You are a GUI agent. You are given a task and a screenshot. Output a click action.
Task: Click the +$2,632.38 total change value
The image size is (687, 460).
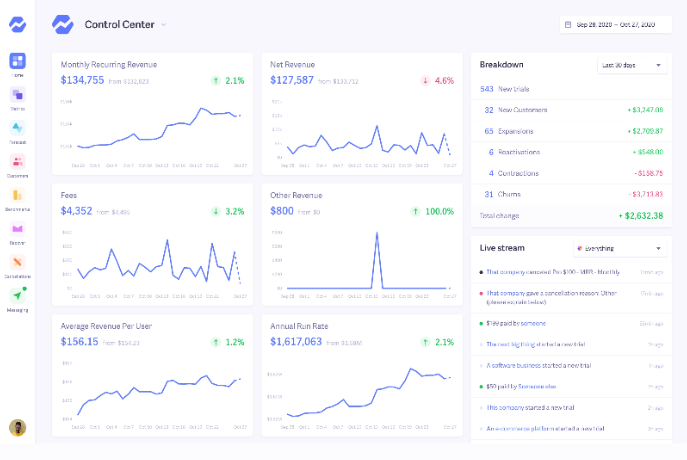point(641,216)
